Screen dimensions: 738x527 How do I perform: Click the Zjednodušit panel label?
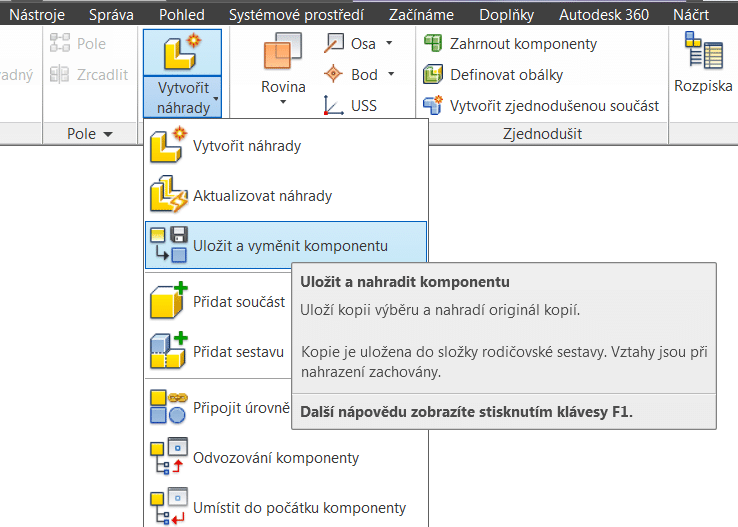(542, 134)
